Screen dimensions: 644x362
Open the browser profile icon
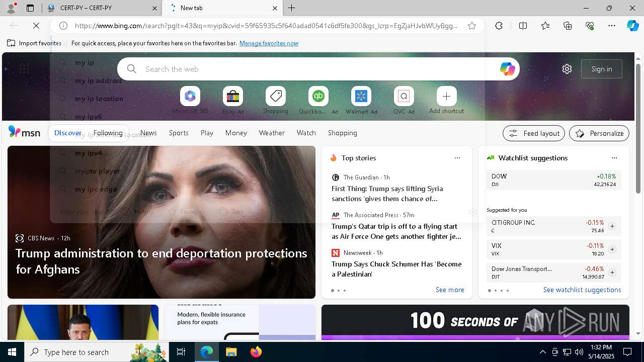click(11, 8)
